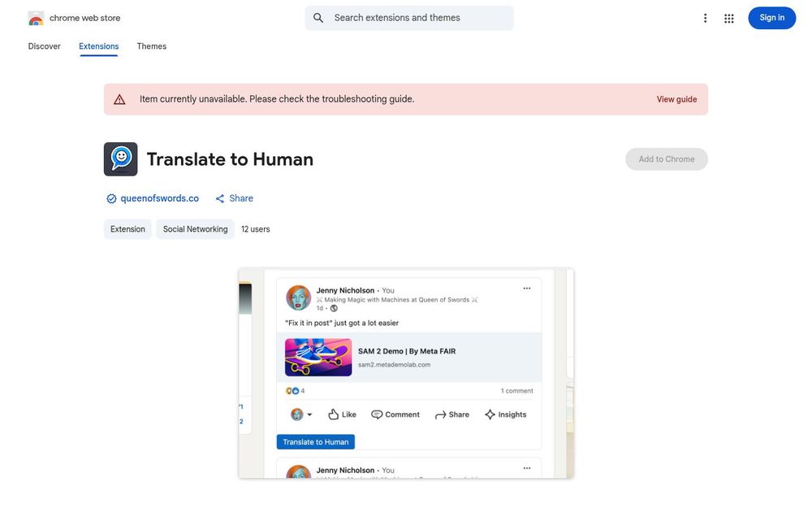Click the 'Fix it in post' caption text
This screenshot has height=508, width=812.
click(x=342, y=323)
